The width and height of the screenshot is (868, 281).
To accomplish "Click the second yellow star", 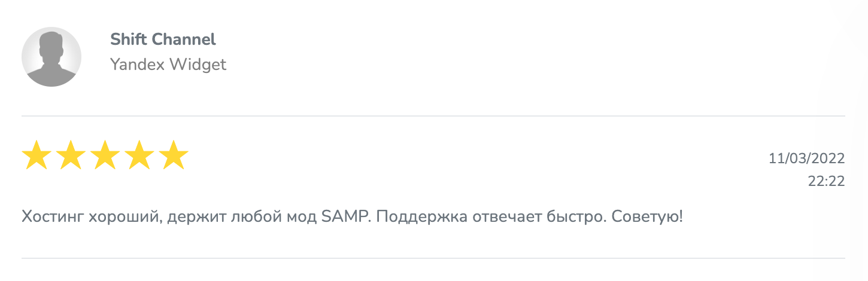I will click(71, 155).
